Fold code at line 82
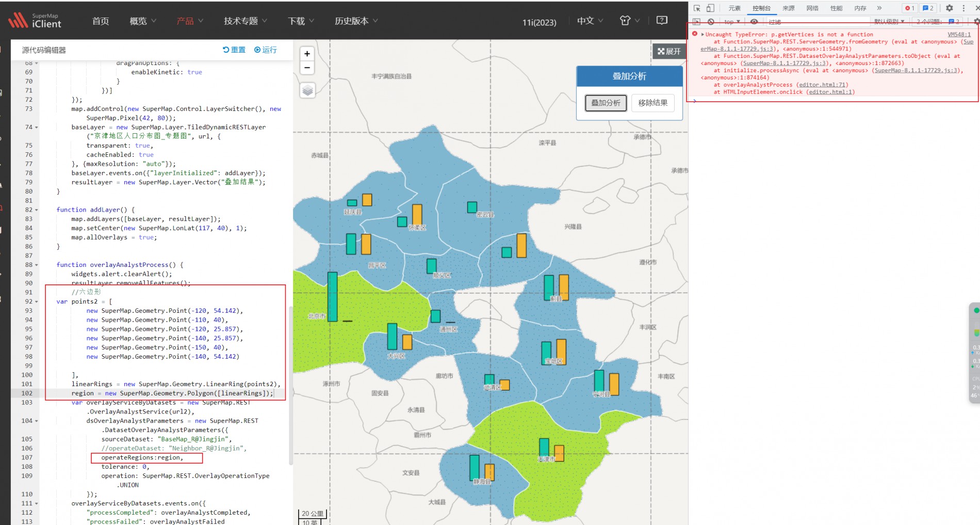 click(x=37, y=210)
